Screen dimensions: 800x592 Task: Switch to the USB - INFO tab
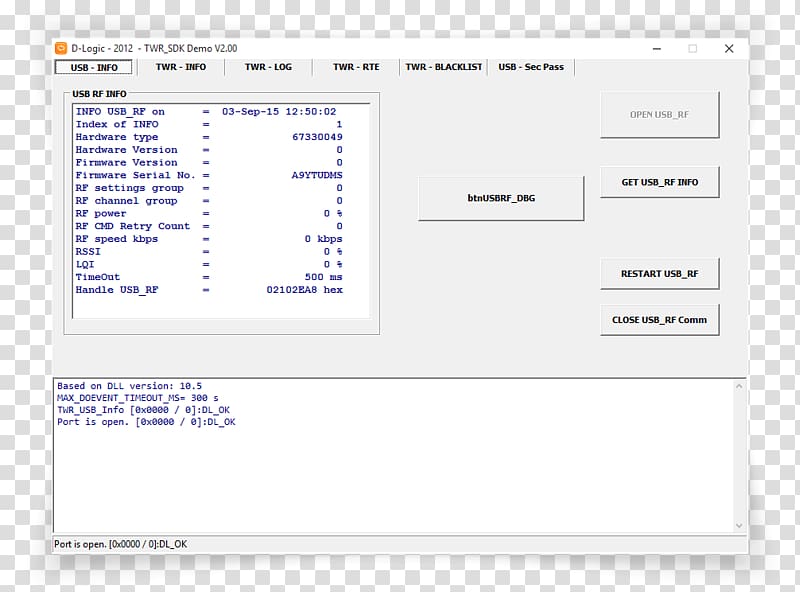click(x=94, y=67)
